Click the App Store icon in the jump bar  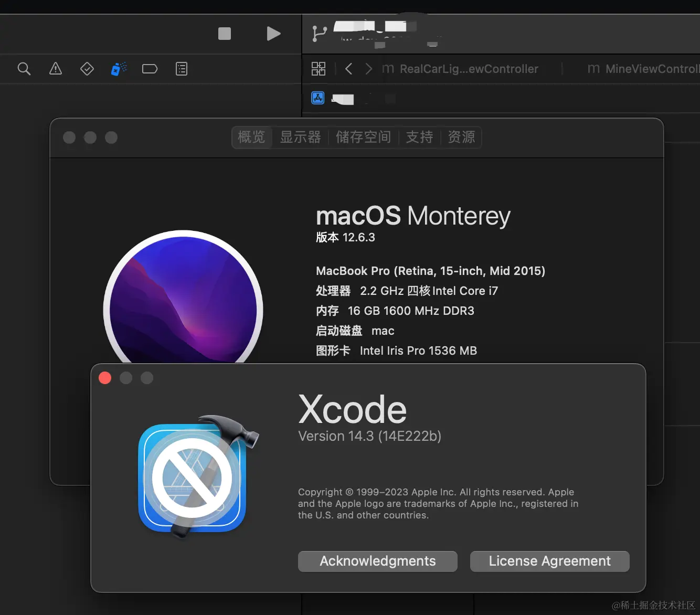click(x=318, y=98)
